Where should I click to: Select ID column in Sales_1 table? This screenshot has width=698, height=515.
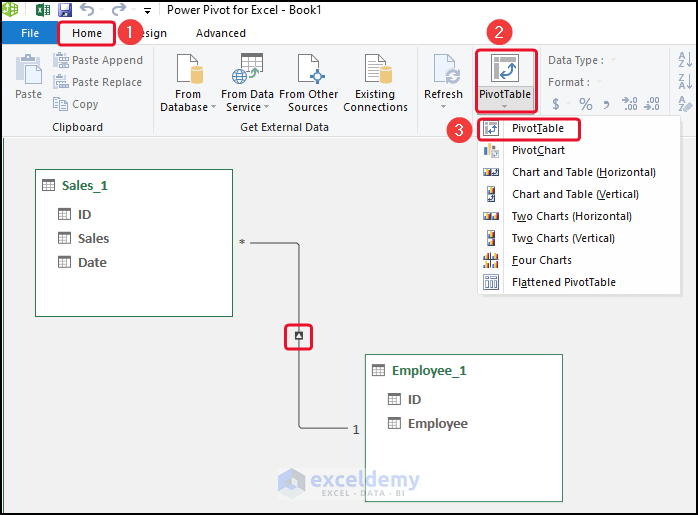[x=74, y=215]
